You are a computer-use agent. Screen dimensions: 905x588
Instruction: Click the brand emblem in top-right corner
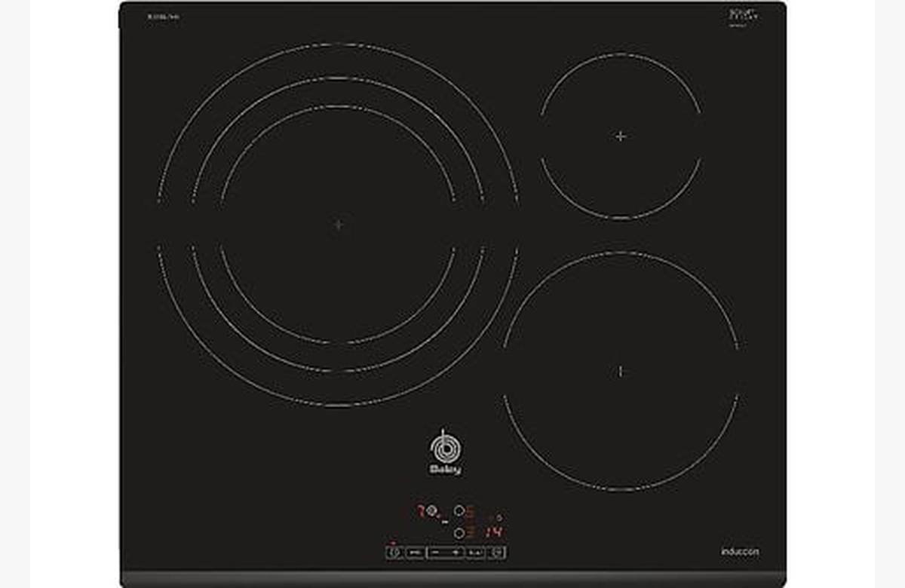pyautogui.click(x=743, y=17)
